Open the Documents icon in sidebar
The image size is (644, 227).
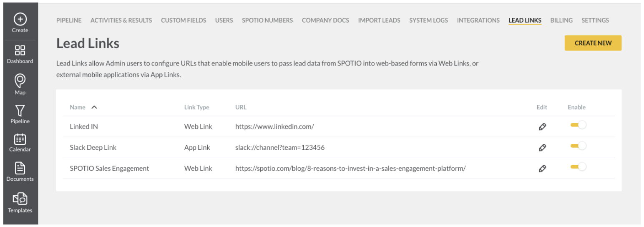(x=20, y=168)
